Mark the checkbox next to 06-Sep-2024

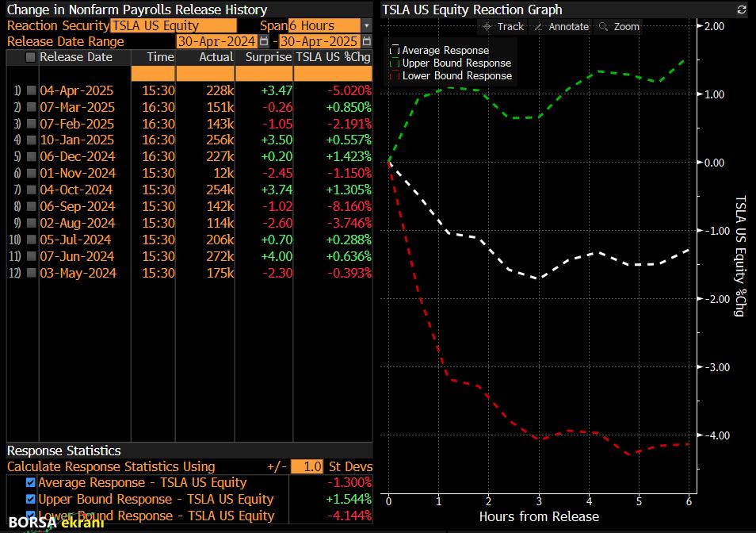pos(32,206)
